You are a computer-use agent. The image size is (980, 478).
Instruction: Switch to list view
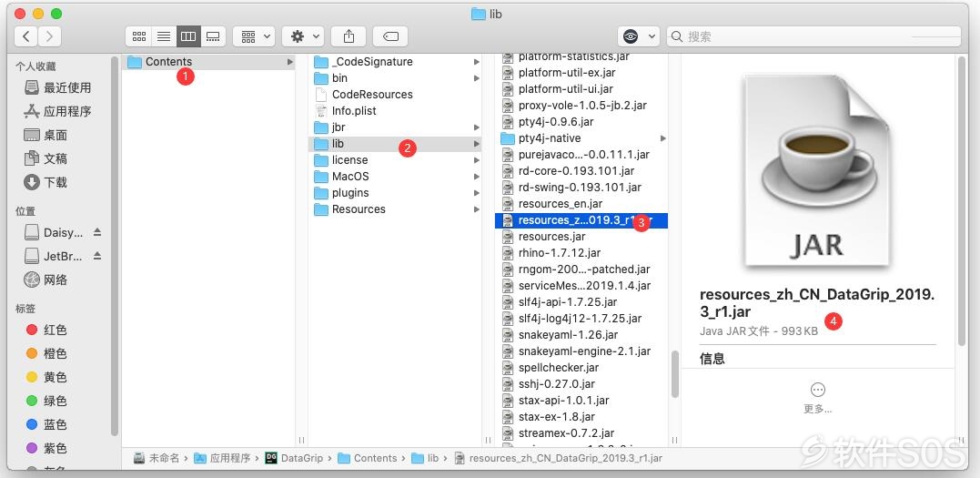click(x=164, y=36)
